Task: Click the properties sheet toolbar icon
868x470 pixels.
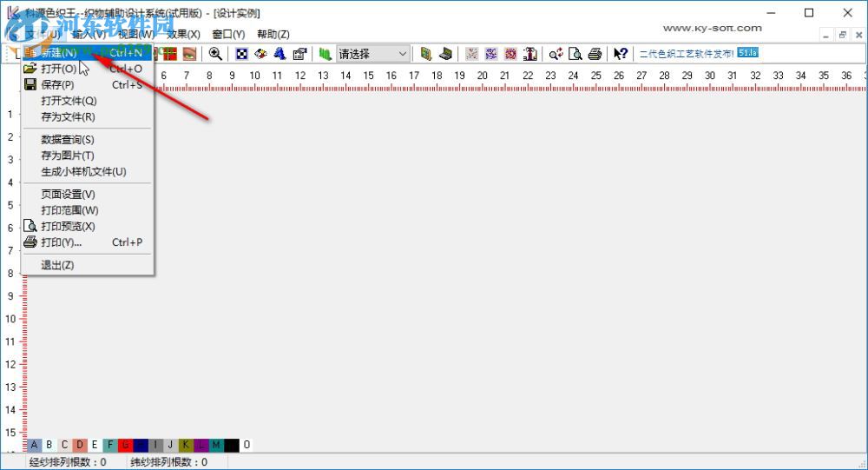Action: pyautogui.click(x=299, y=54)
